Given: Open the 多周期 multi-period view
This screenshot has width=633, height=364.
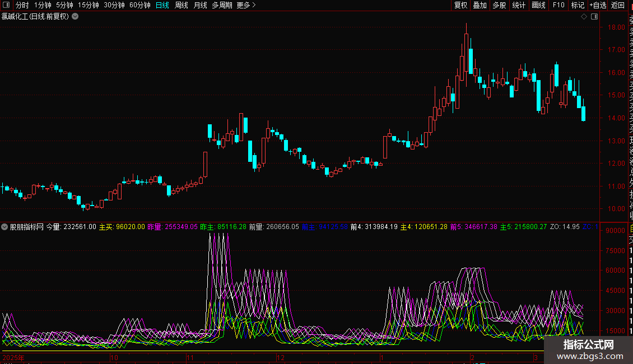Looking at the screenshot, I should tap(222, 5).
